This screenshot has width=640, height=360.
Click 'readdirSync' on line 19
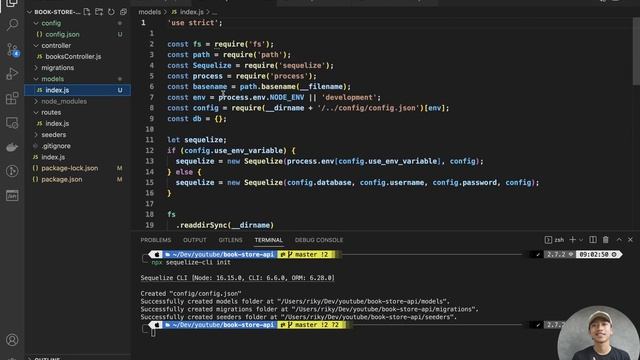click(x=204, y=225)
